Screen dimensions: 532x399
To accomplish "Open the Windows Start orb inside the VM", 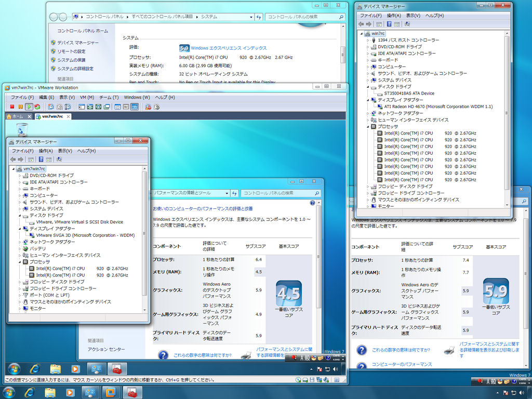I will click(14, 369).
